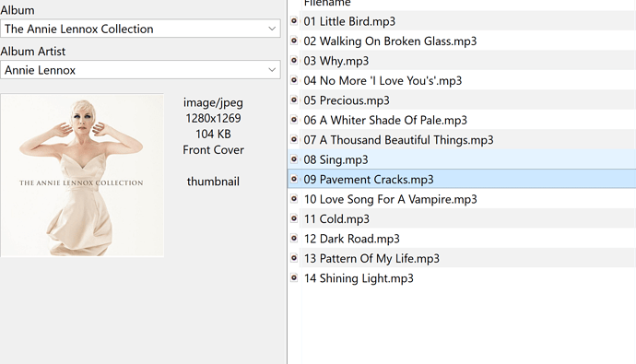Open the Album Artist dropdown arrow

pyautogui.click(x=272, y=70)
